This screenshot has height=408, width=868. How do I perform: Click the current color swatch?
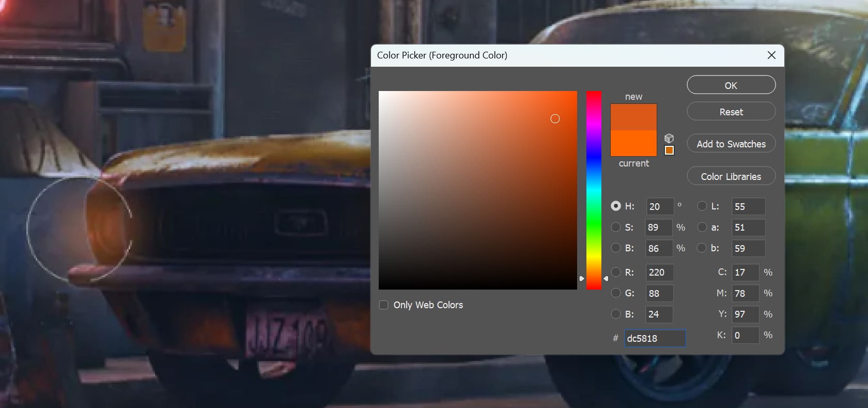coord(633,143)
